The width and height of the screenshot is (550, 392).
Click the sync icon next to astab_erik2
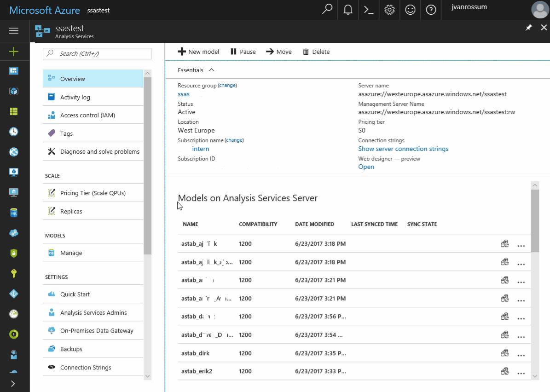(x=504, y=371)
